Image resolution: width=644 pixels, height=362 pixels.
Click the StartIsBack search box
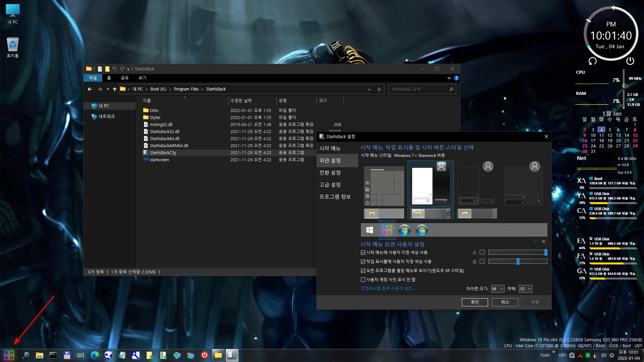422,89
